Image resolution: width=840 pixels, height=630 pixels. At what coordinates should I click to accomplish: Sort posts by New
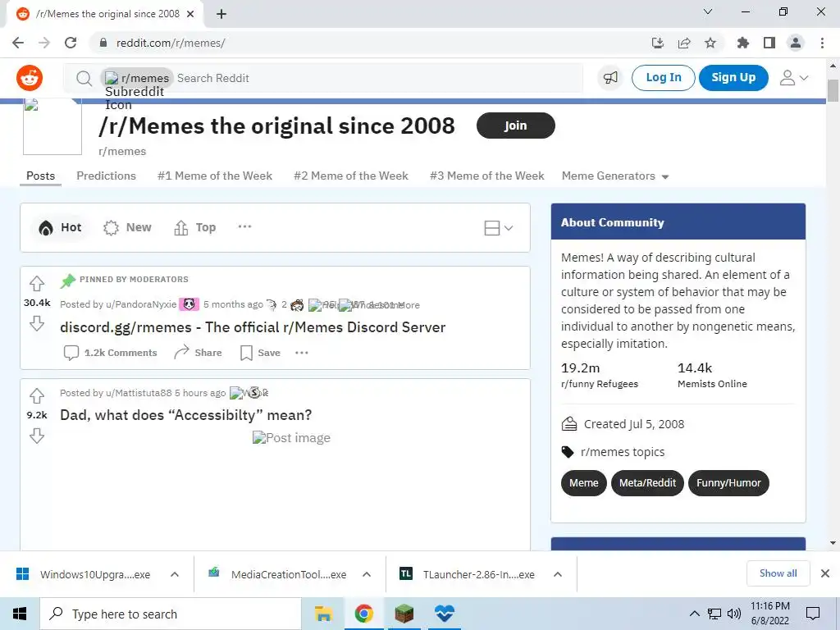(127, 228)
